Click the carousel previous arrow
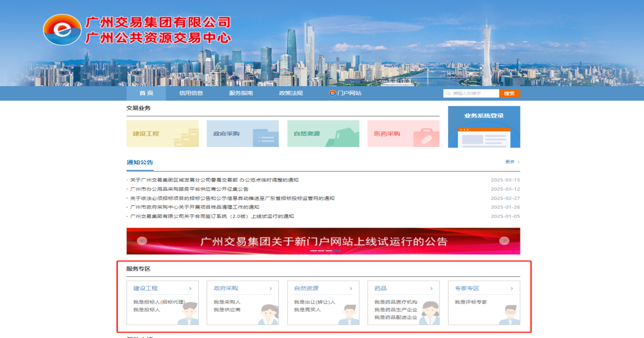Image resolution: width=644 pixels, height=338 pixels. (x=142, y=241)
